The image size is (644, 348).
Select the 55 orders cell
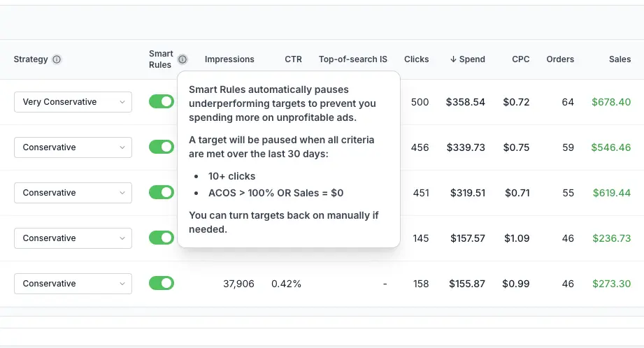[568, 193]
